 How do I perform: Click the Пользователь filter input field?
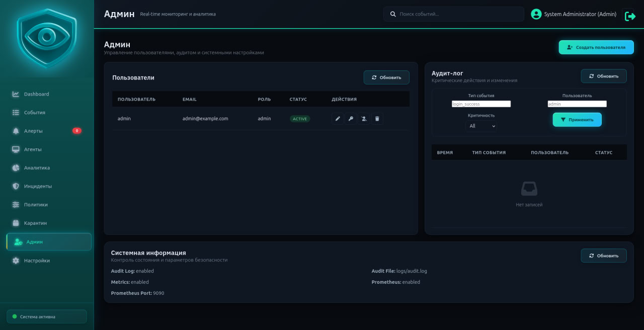point(577,104)
